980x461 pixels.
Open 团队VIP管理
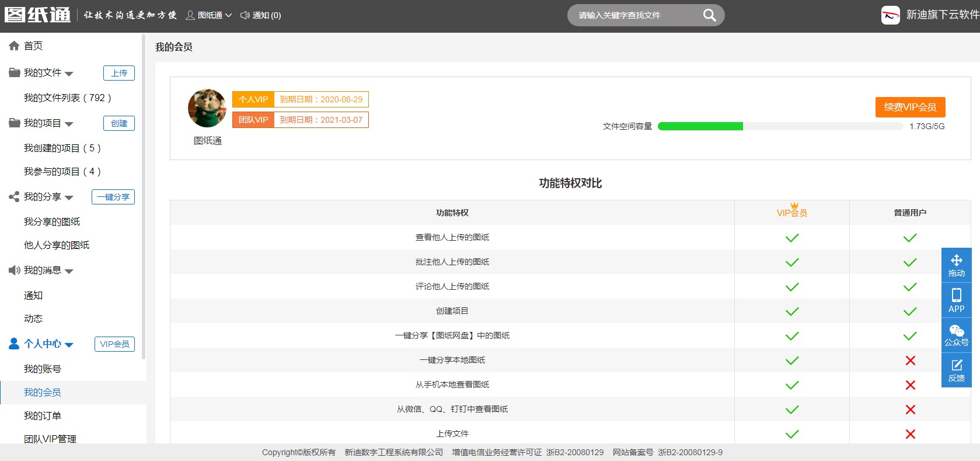pos(50,439)
